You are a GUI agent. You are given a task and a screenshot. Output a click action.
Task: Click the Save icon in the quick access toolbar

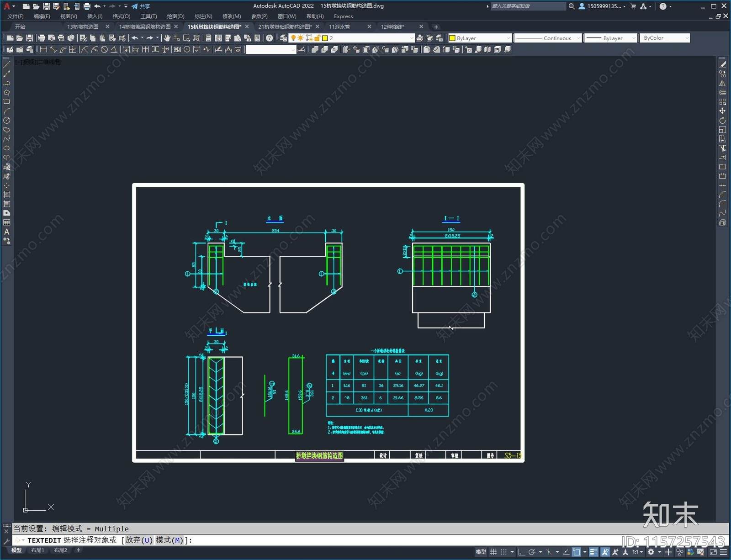[x=46, y=6]
